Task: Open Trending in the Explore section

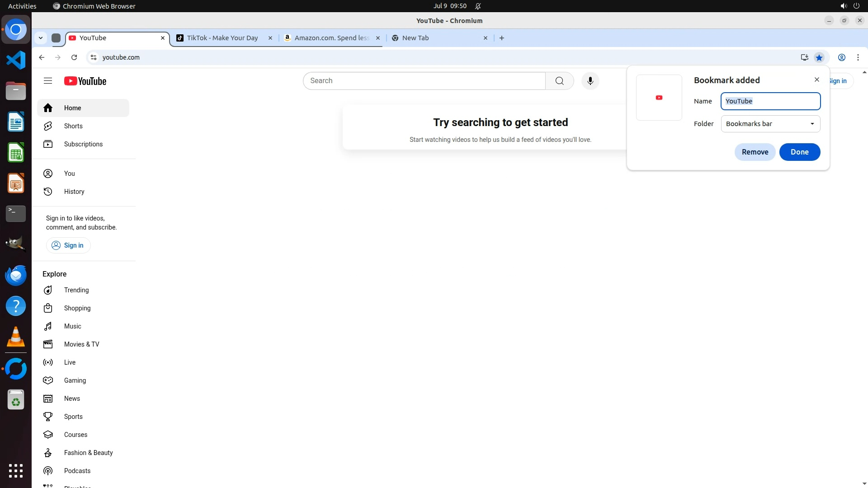Action: (x=76, y=290)
